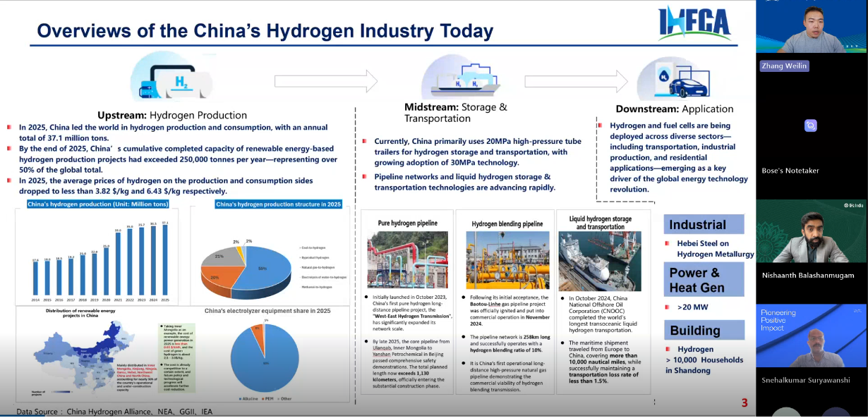Select Zhang Weilin's video tile
The width and height of the screenshot is (868, 418).
[812, 28]
